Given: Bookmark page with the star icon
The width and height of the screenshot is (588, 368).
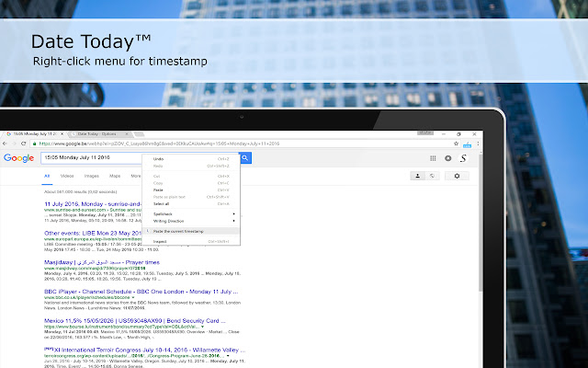Looking at the screenshot, I should click(456, 144).
